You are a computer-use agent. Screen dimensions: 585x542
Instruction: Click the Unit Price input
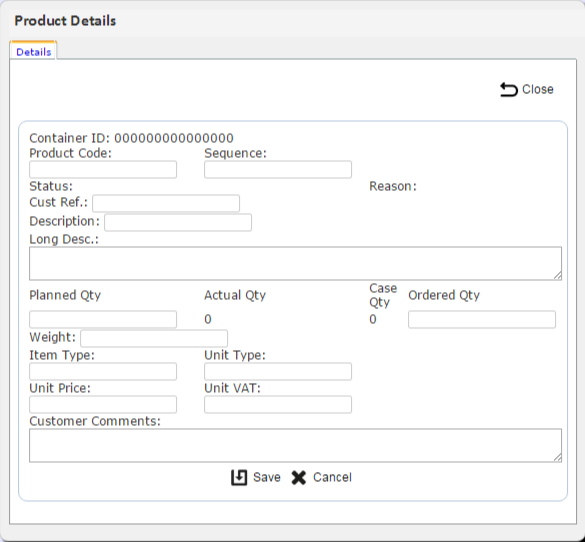pyautogui.click(x=103, y=404)
